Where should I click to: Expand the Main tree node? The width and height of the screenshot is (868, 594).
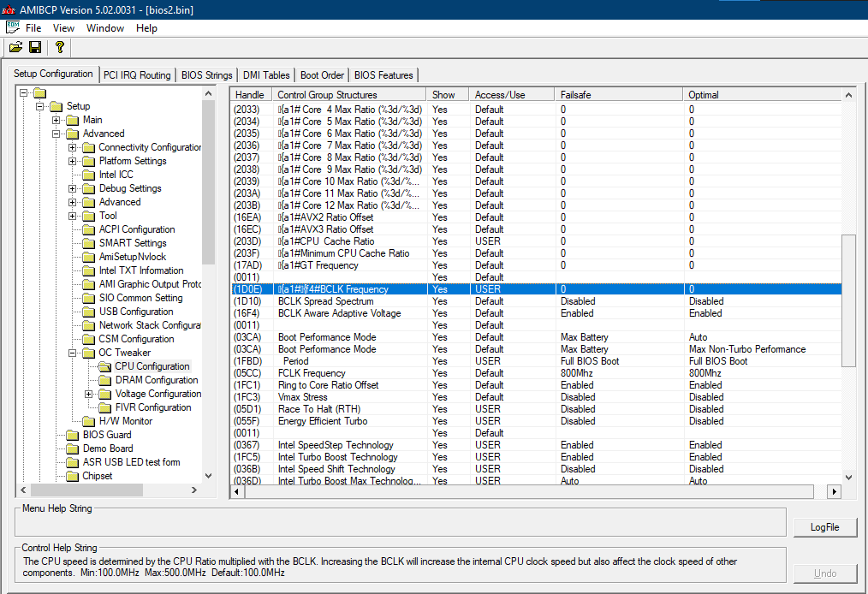click(x=56, y=120)
